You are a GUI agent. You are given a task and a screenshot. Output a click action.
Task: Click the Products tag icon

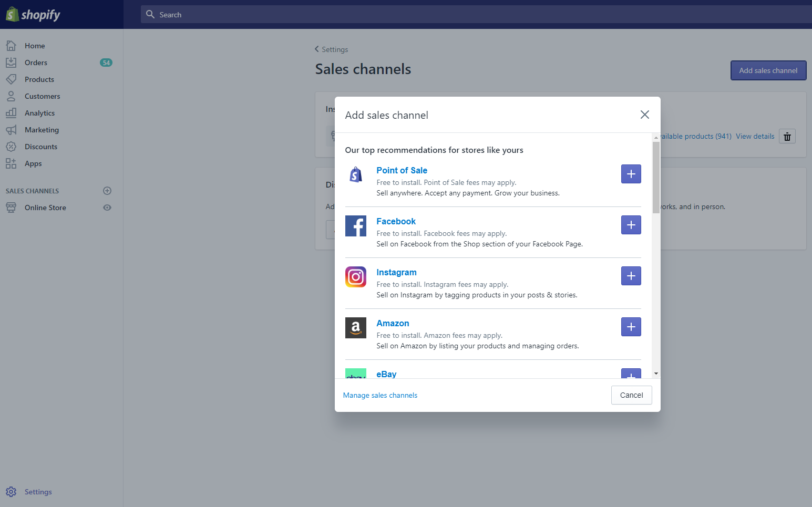point(11,79)
